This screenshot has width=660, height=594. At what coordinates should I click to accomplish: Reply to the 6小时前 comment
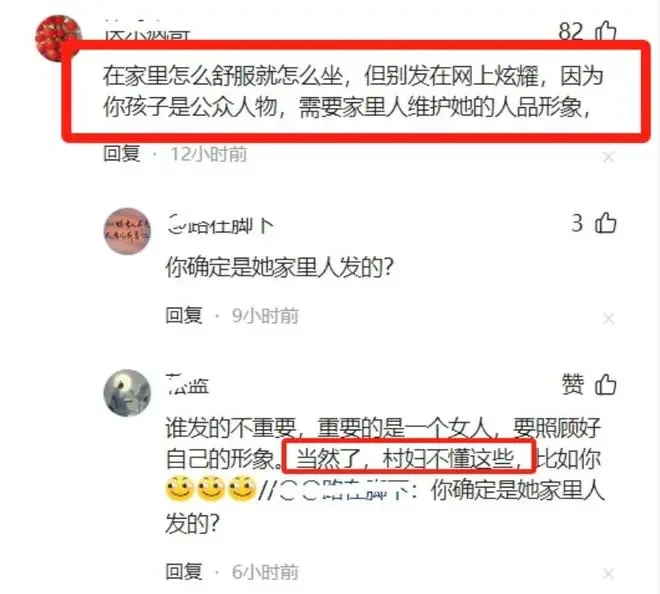pyautogui.click(x=184, y=571)
